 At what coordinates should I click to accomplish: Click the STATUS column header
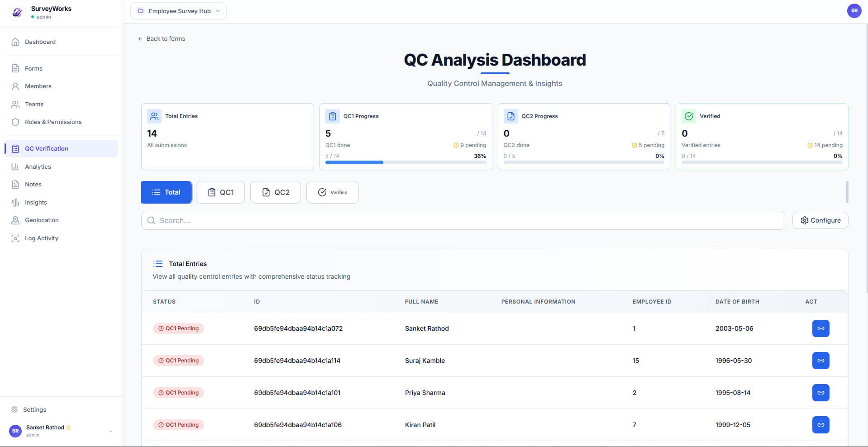coord(164,302)
